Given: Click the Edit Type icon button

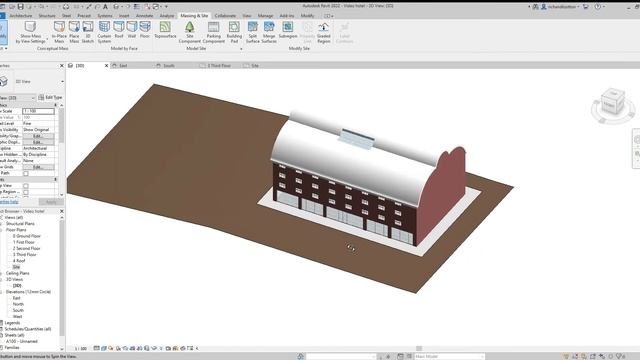Looking at the screenshot, I should click(50, 98).
